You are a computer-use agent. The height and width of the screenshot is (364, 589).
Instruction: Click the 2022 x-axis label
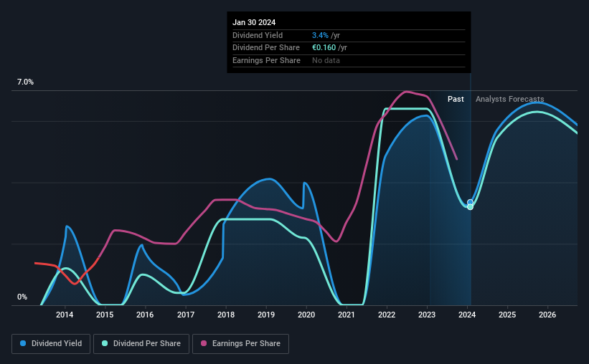tap(387, 315)
